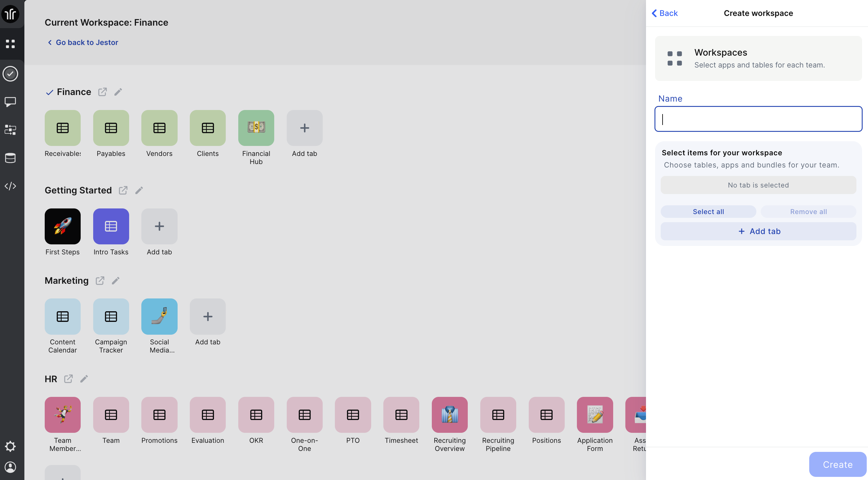Open the chat icon in sidebar
Screen dimensions: 868x480
10,102
